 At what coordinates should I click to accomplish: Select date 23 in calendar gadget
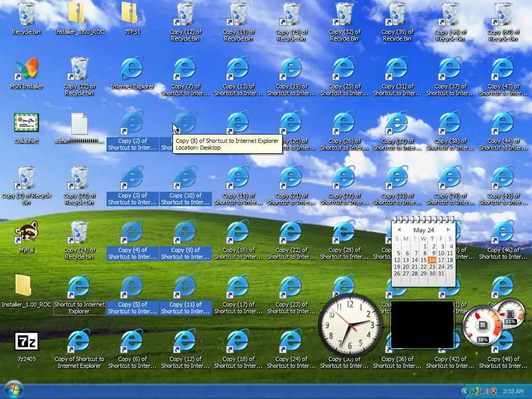pos(432,267)
